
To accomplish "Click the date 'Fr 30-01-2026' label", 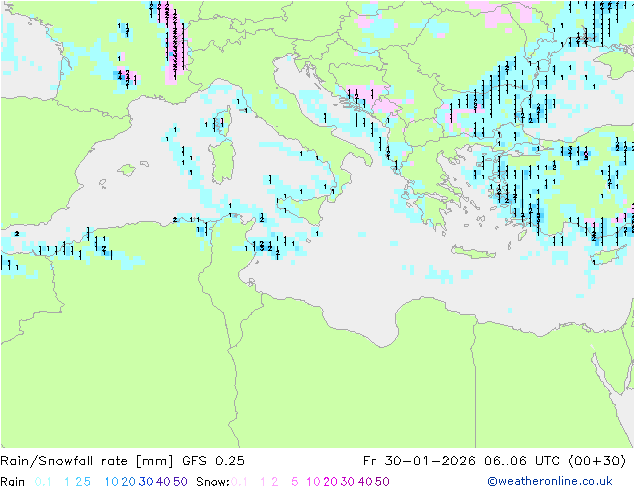I will [421, 461].
